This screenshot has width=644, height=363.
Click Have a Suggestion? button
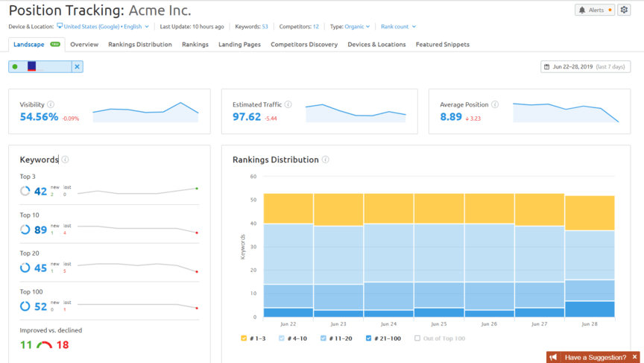595,357
